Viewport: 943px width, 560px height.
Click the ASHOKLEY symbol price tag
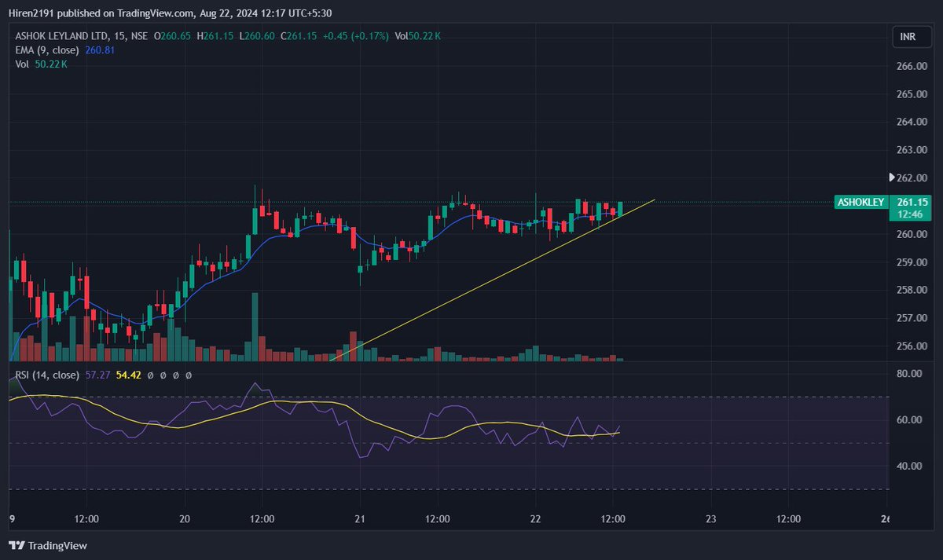tap(860, 202)
